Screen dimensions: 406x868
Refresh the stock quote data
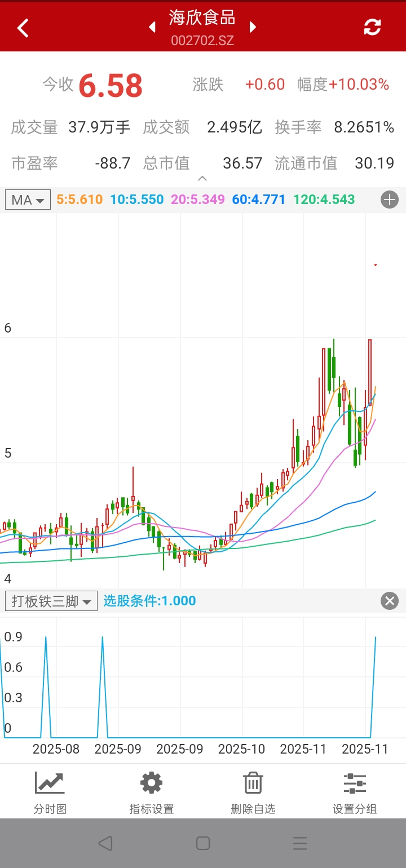pyautogui.click(x=372, y=27)
